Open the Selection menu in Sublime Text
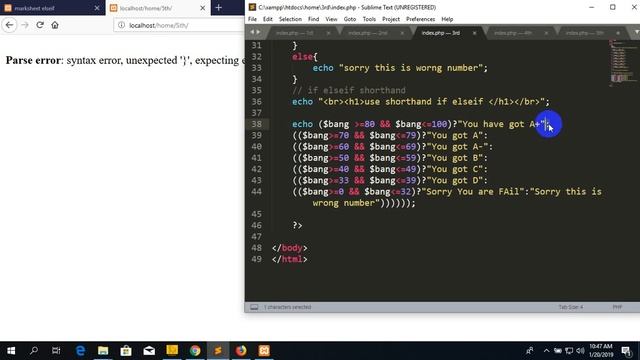Image resolution: width=640 pixels, height=360 pixels. 290,19
